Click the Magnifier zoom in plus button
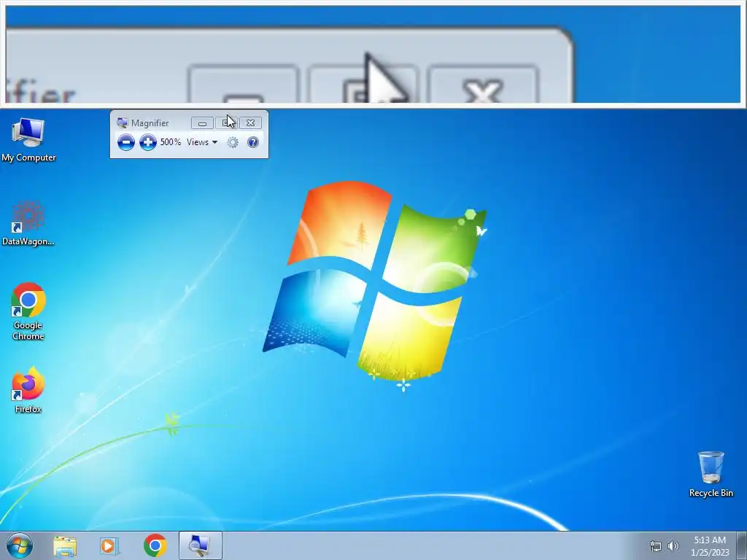747x560 pixels. tap(147, 142)
